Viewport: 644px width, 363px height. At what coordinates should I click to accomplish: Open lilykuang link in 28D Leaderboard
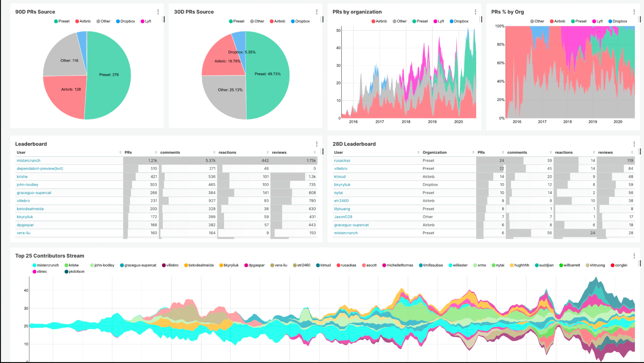pos(342,209)
